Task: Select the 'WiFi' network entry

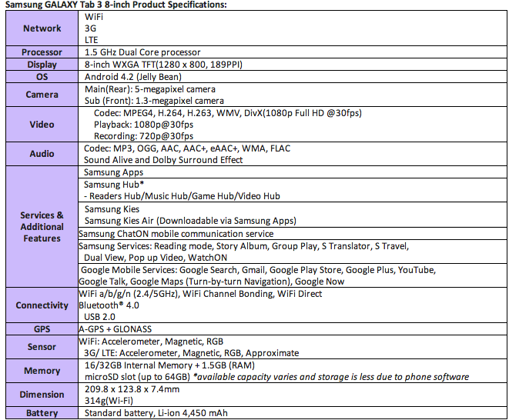Action: pyautogui.click(x=94, y=17)
